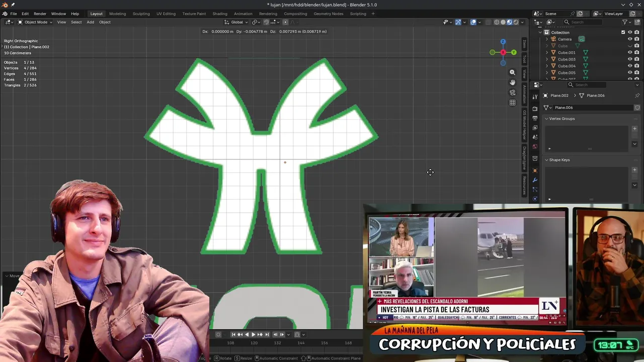The width and height of the screenshot is (644, 362).
Task: Switch perspective with the grid icon
Action: click(512, 103)
